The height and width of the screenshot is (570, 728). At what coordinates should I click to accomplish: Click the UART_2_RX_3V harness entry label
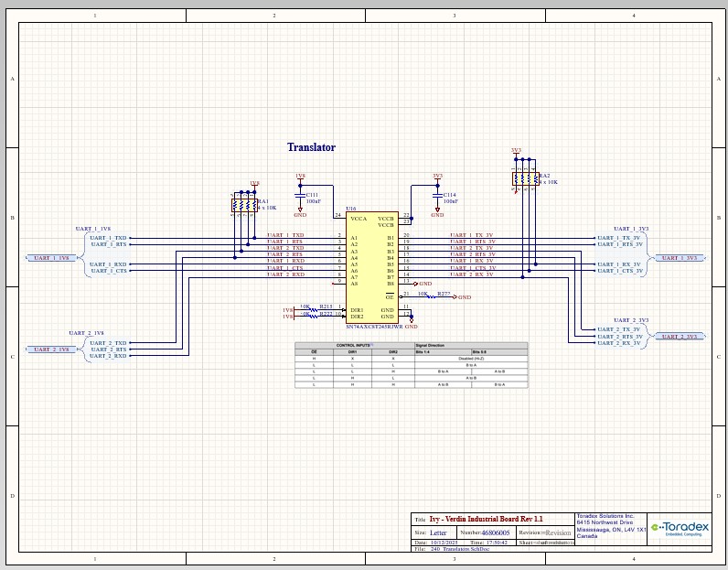tap(618, 343)
